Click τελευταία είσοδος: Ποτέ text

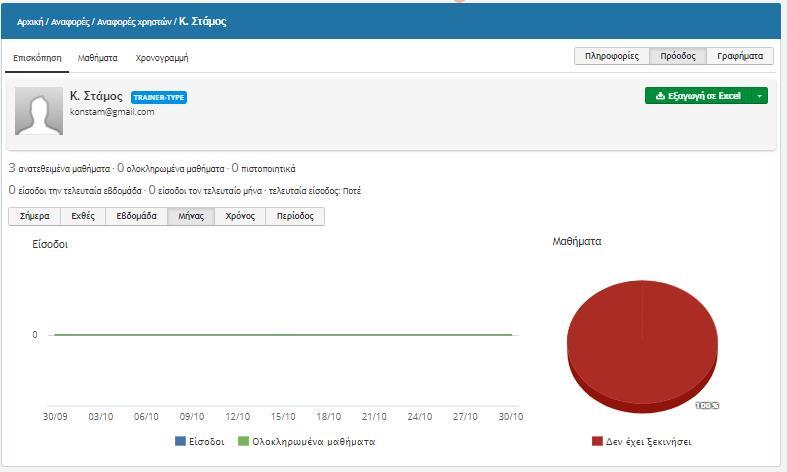(315, 191)
